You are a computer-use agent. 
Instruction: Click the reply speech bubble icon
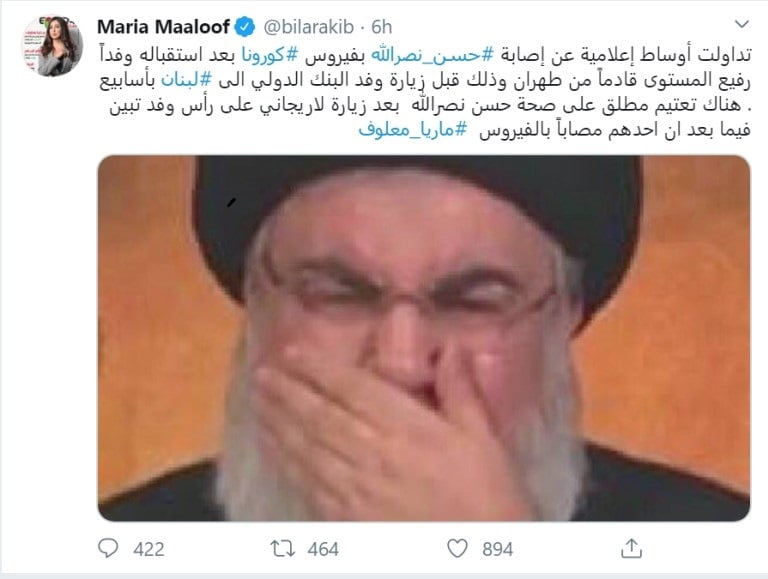click(108, 548)
